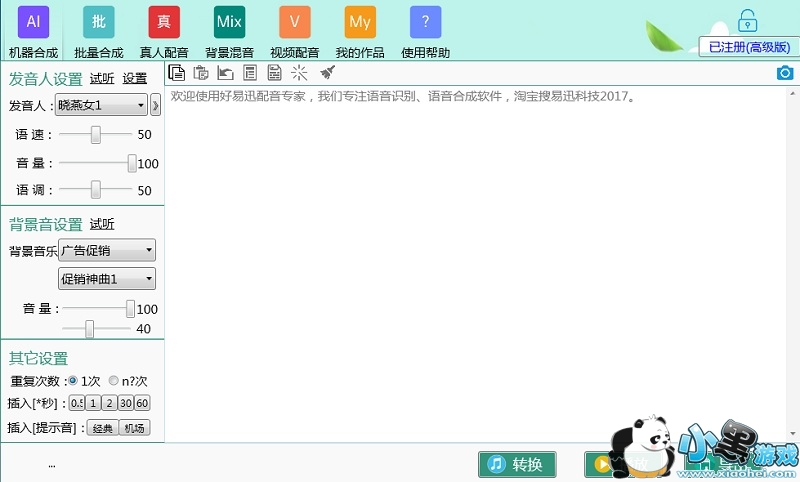Switch to 背景混音 background mixing tab

coord(229,22)
